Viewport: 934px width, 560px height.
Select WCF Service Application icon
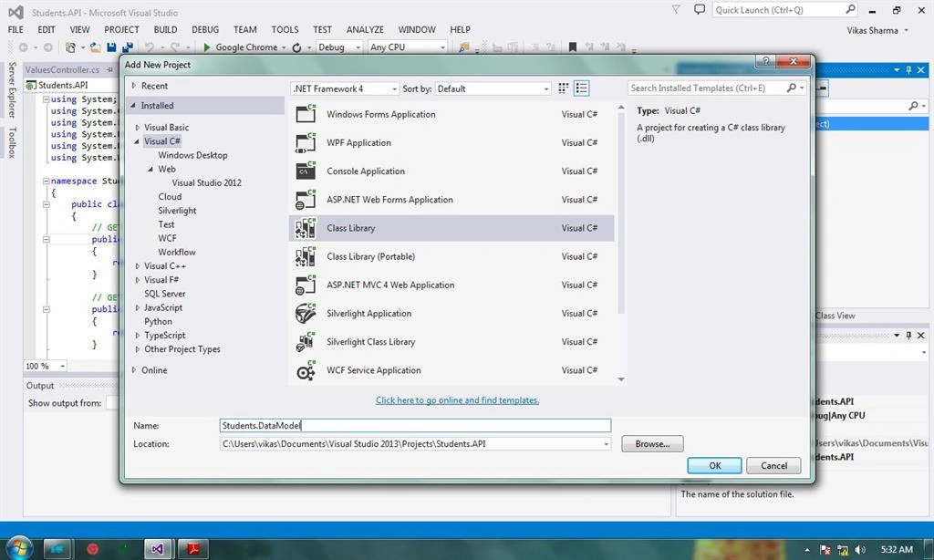point(306,370)
